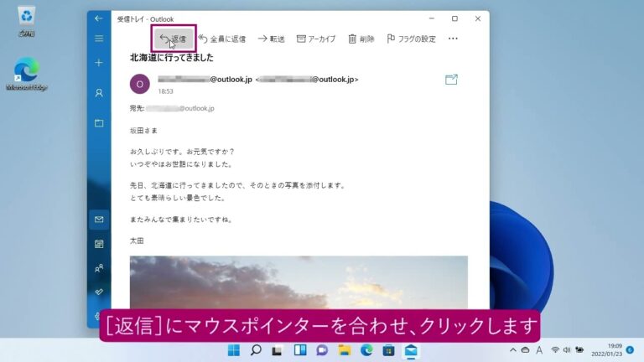Switch to Calendar icon in sidebar
Screen dimensions: 644x362
tap(99, 244)
